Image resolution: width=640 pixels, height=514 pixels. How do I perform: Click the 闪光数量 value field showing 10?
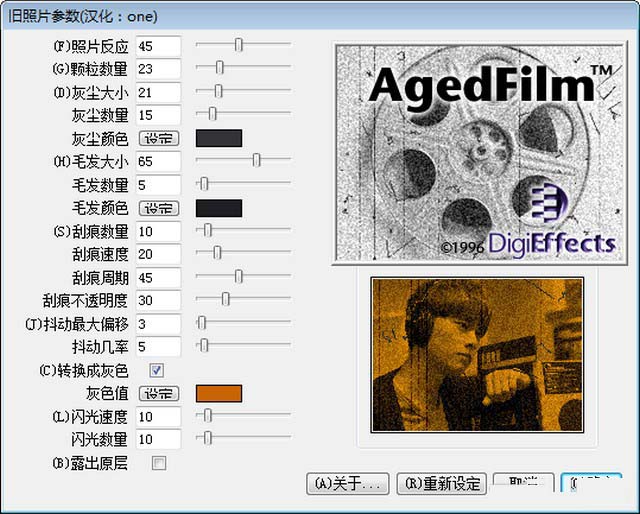pos(158,439)
